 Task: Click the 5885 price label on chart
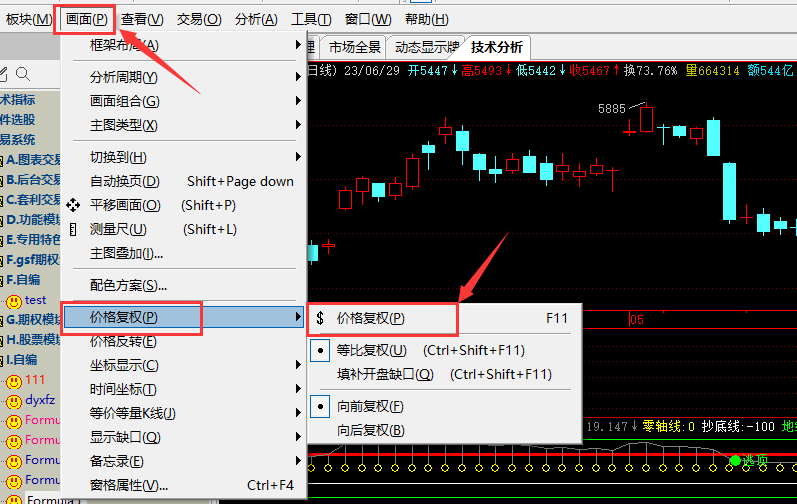(611, 109)
